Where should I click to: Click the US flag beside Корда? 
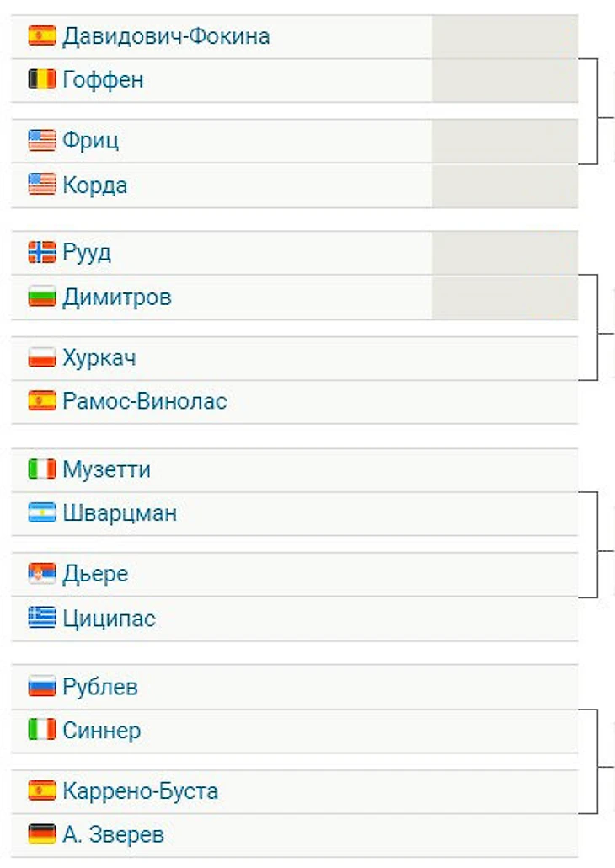[42, 185]
